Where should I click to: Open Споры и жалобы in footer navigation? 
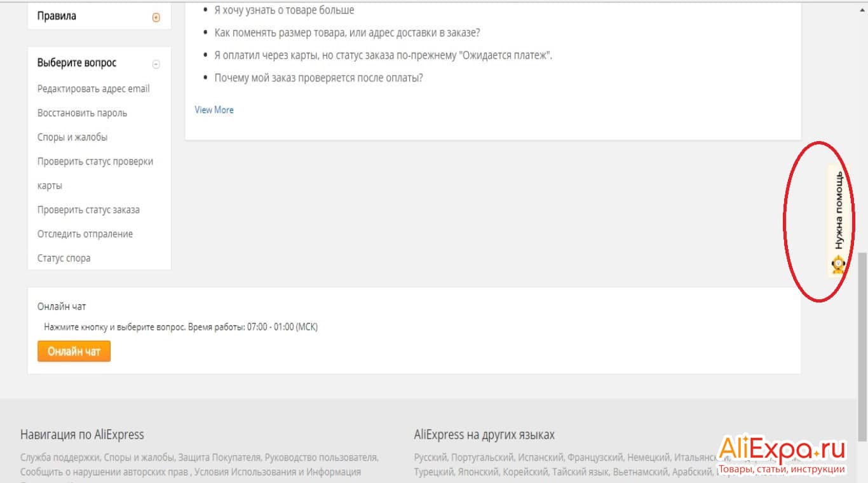(x=139, y=457)
